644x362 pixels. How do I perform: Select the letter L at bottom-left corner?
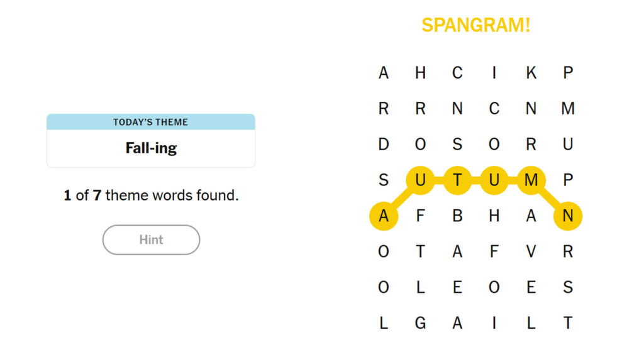[x=383, y=323]
